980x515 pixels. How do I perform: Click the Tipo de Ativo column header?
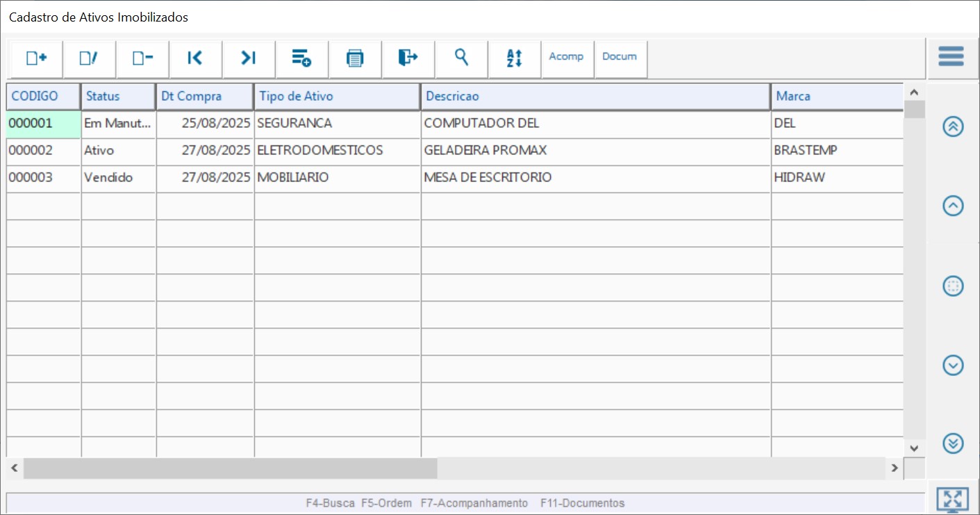point(337,97)
